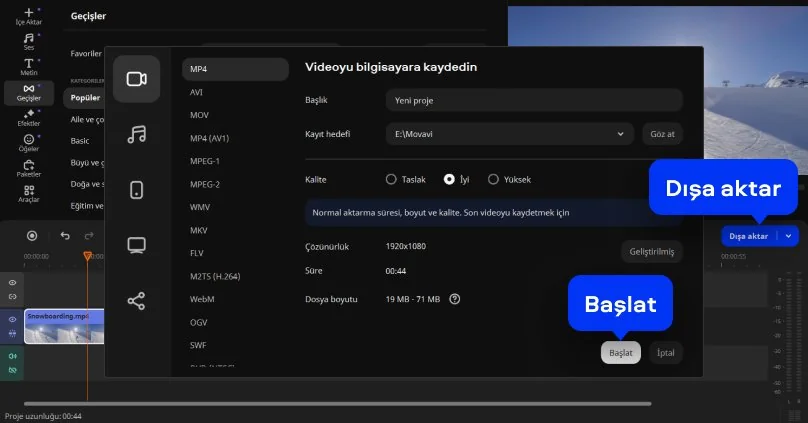Choose the WMV format
Screen dimensions: 808x423
coord(200,207)
